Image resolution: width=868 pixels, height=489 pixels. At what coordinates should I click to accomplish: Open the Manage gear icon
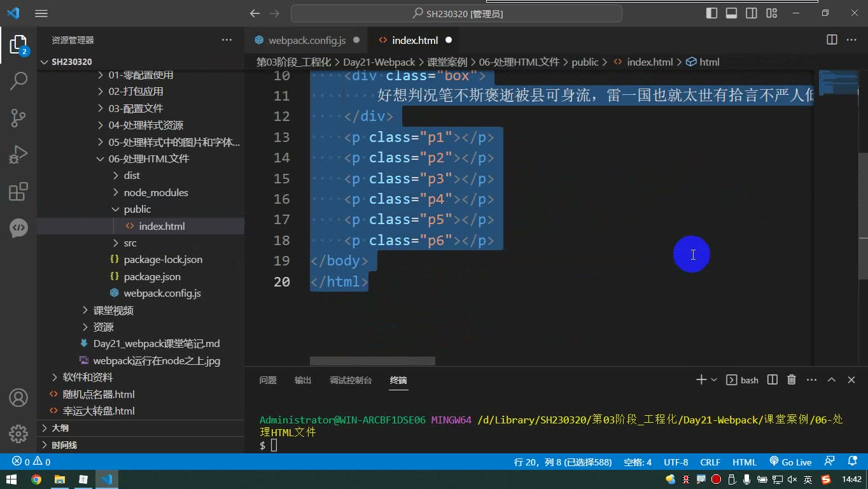(18, 434)
